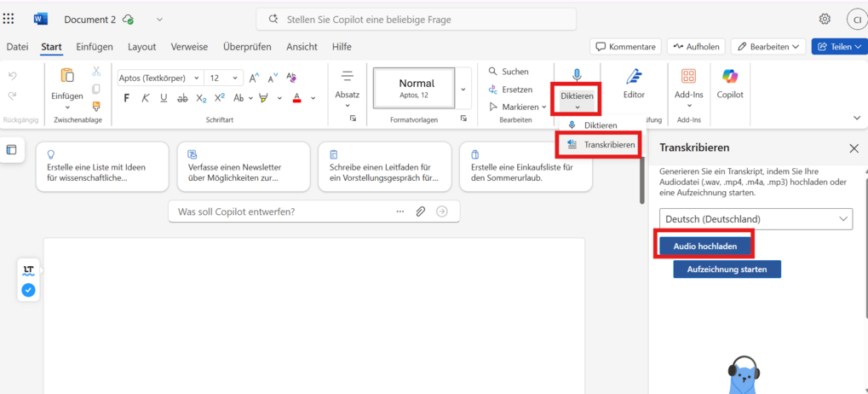Switch to the Ansicht tab
This screenshot has width=868, height=394.
pos(302,47)
